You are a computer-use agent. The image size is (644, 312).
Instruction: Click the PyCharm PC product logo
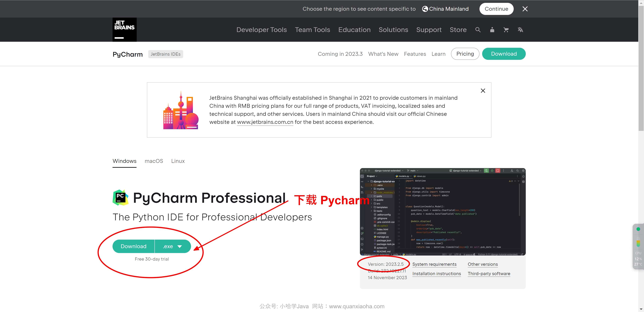click(121, 197)
